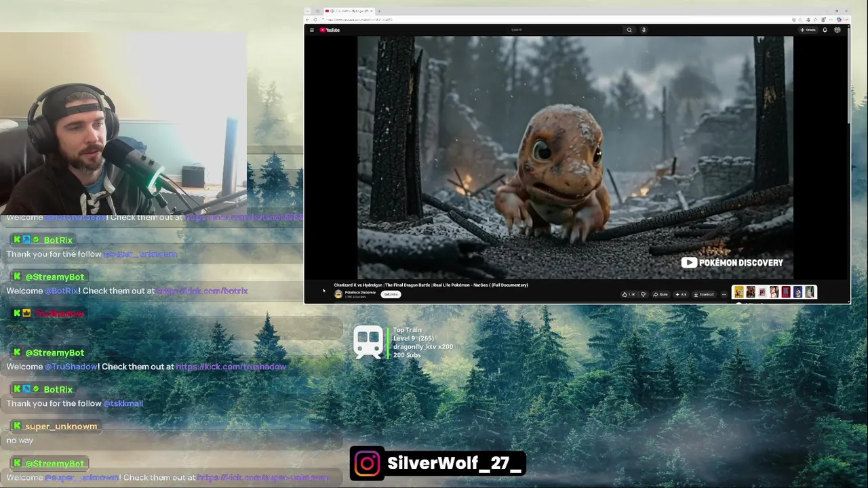The image size is (868, 488).
Task: Open kick.com/trushadow link in chat
Action: click(x=231, y=367)
